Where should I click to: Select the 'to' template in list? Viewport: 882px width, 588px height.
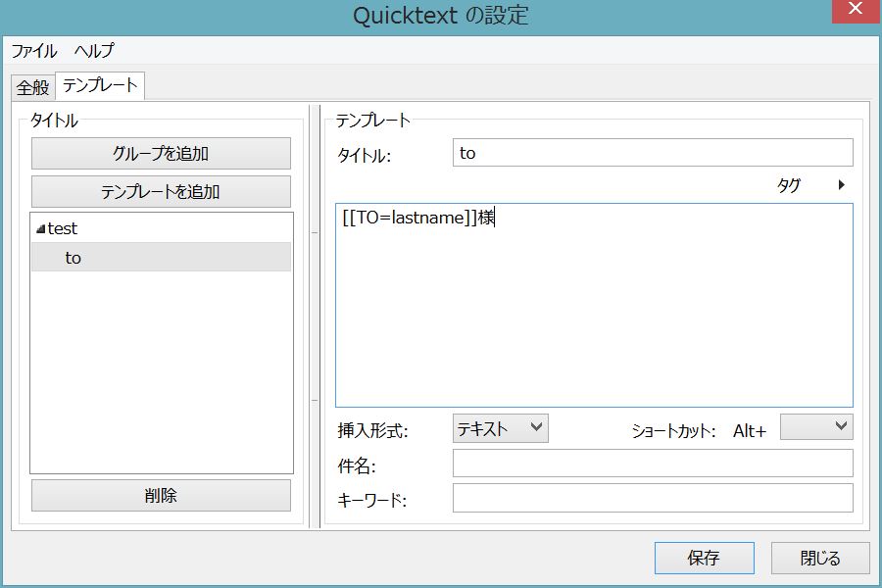click(x=73, y=258)
